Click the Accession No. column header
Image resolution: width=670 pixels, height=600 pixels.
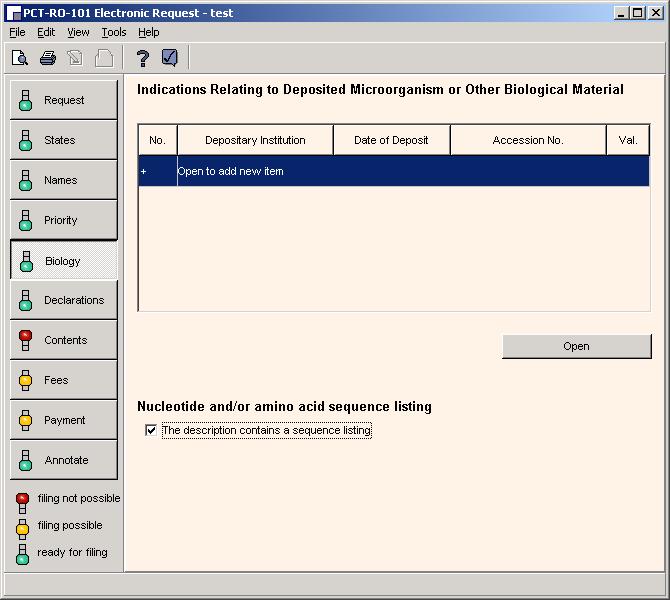coord(528,140)
